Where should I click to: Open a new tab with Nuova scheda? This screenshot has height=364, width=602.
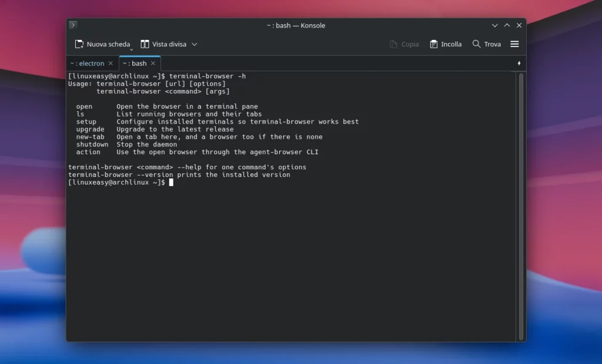tap(102, 44)
